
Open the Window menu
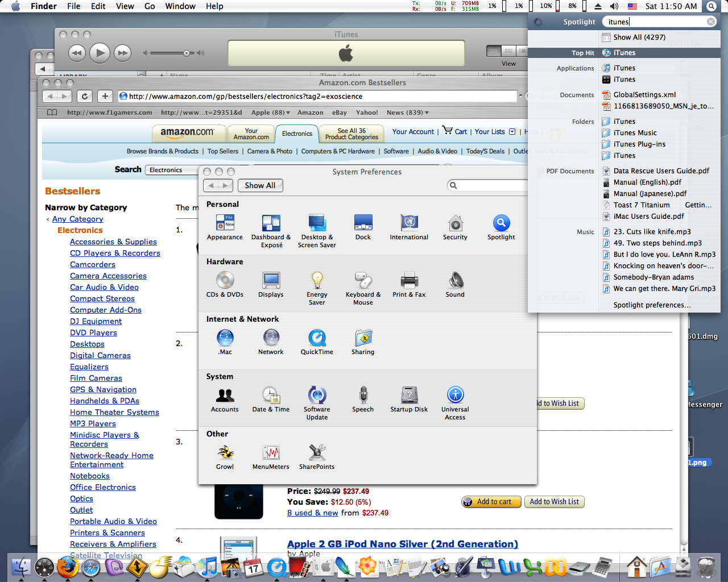pos(180,6)
